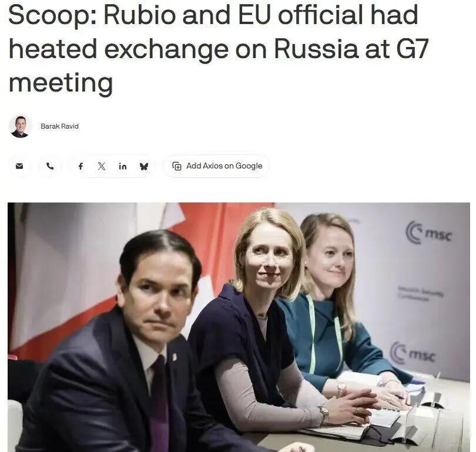Share the article on X
This screenshot has height=452, width=476.
coord(102,166)
